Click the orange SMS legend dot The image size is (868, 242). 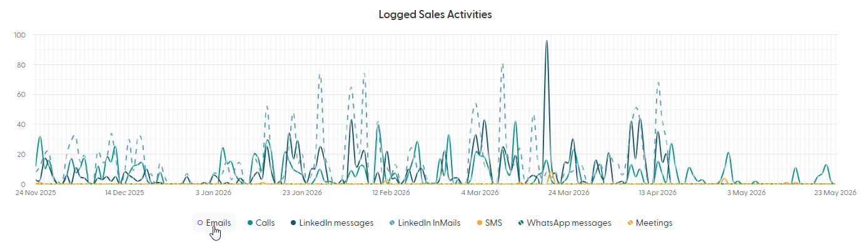pyautogui.click(x=479, y=223)
